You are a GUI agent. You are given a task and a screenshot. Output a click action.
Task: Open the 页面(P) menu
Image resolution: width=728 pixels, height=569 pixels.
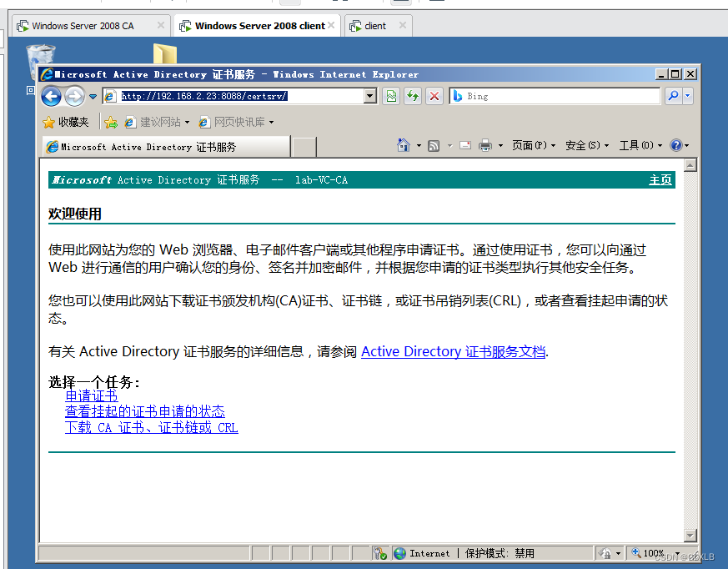(534, 145)
